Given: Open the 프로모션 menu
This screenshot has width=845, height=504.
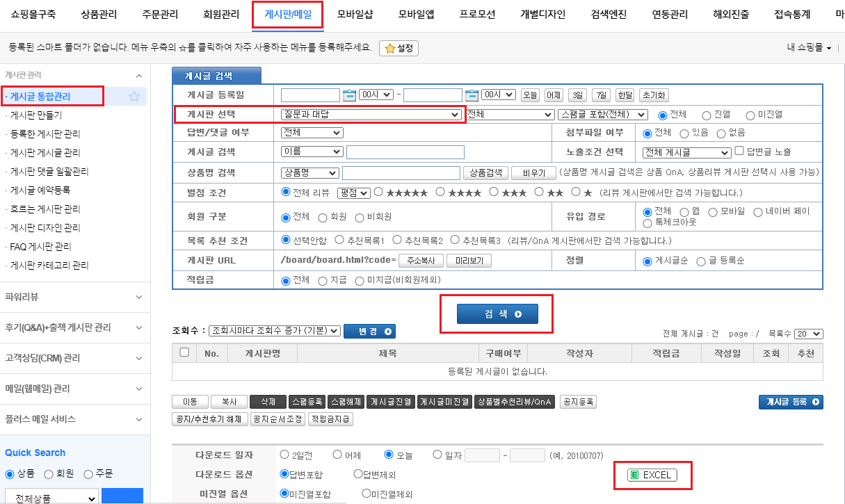Looking at the screenshot, I should (x=477, y=14).
